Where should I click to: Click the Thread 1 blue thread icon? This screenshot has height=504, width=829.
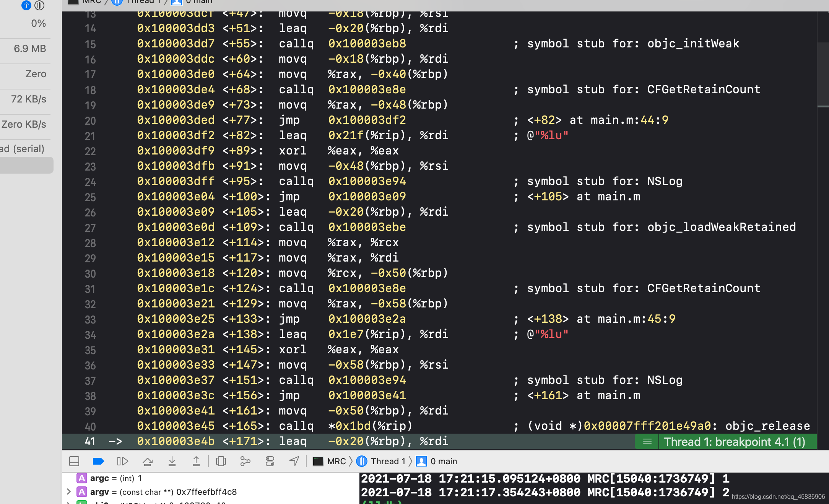click(x=362, y=461)
